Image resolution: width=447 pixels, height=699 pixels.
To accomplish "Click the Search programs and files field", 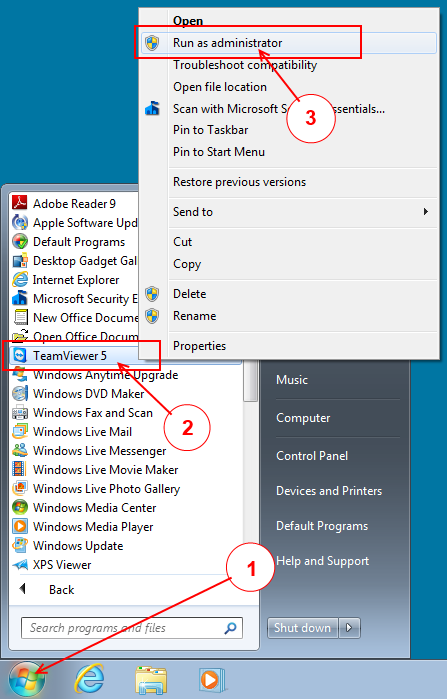I will [132, 628].
